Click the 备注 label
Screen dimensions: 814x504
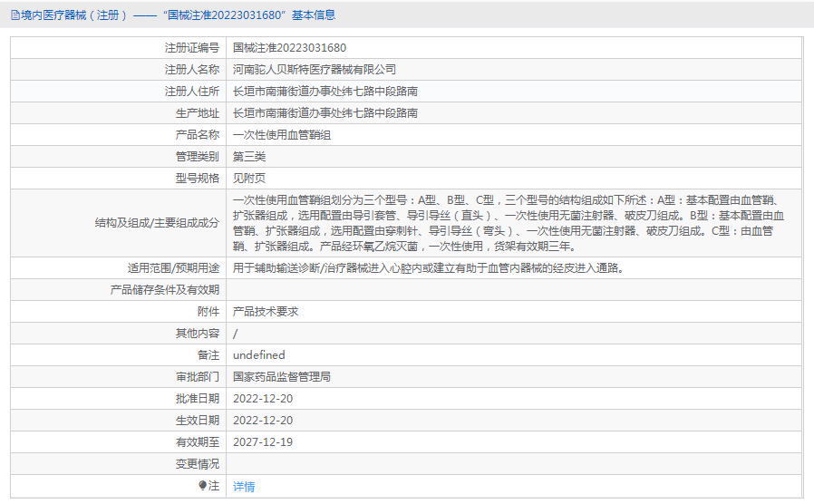coord(208,355)
